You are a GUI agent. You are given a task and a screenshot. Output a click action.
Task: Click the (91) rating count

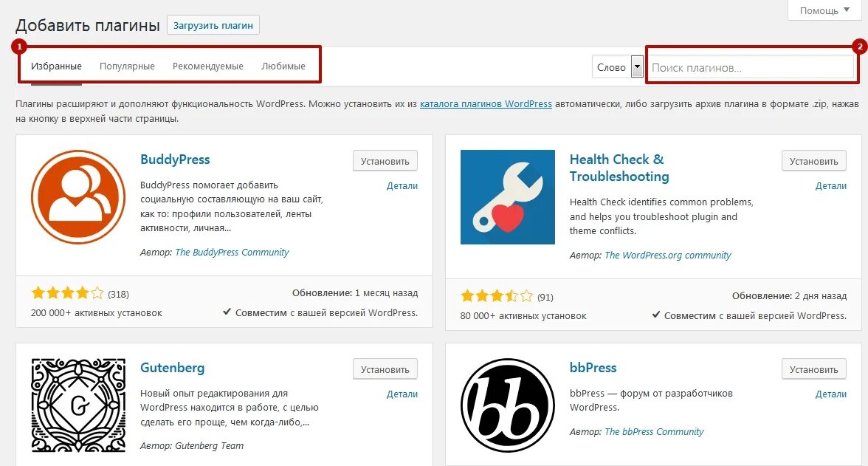(x=545, y=297)
